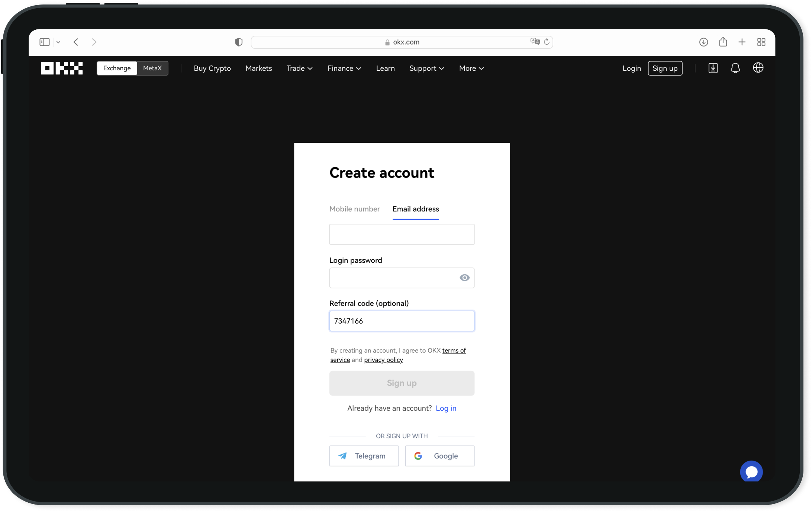Toggle the Safari sidebar icon
This screenshot has width=812, height=512.
pyautogui.click(x=45, y=42)
